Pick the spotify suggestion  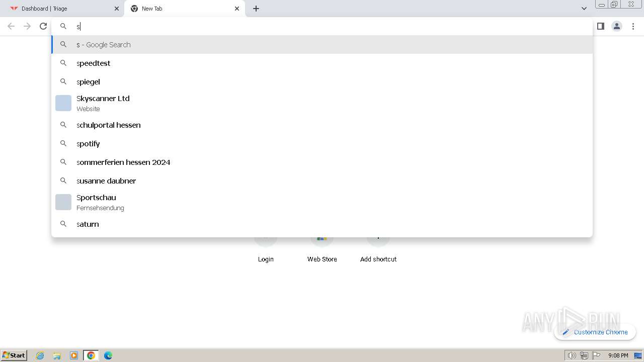click(322, 143)
